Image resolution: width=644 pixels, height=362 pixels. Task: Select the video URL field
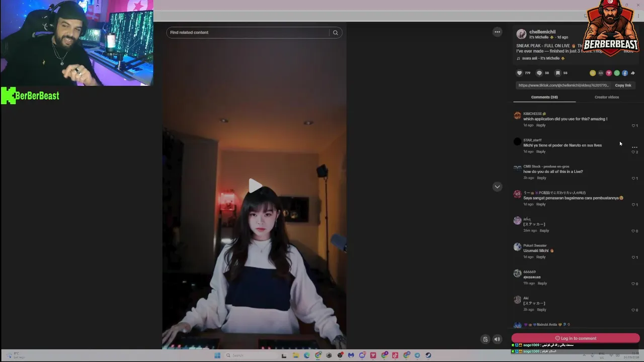[563, 85]
